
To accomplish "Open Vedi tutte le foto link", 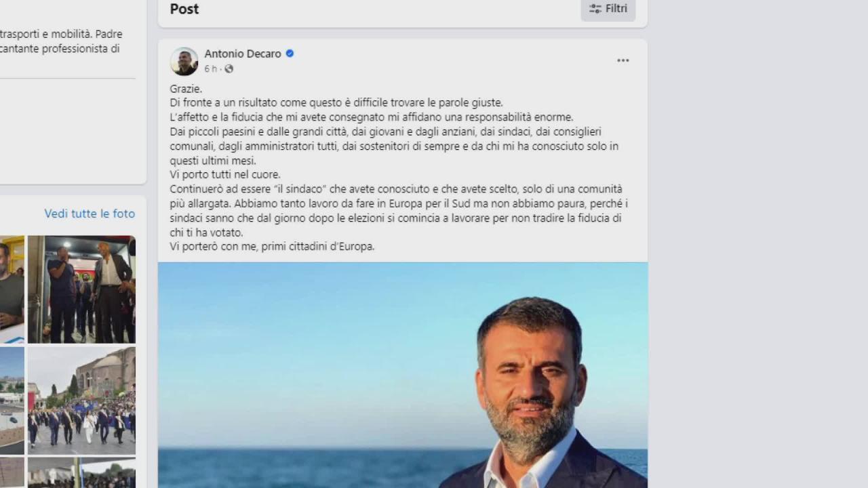I will tap(90, 213).
